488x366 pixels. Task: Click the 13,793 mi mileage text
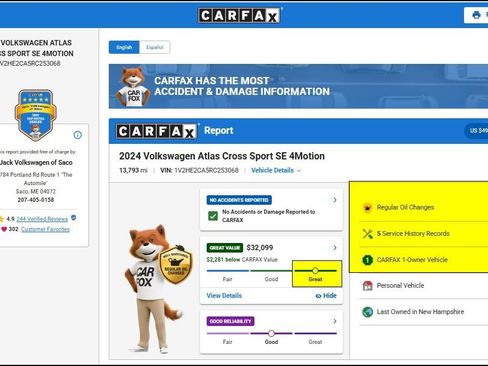click(x=133, y=170)
